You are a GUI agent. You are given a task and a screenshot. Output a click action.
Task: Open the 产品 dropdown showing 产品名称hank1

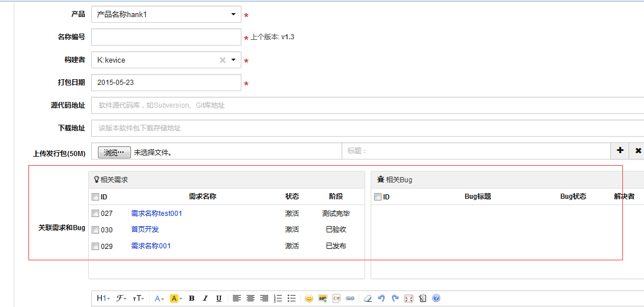[x=166, y=15]
